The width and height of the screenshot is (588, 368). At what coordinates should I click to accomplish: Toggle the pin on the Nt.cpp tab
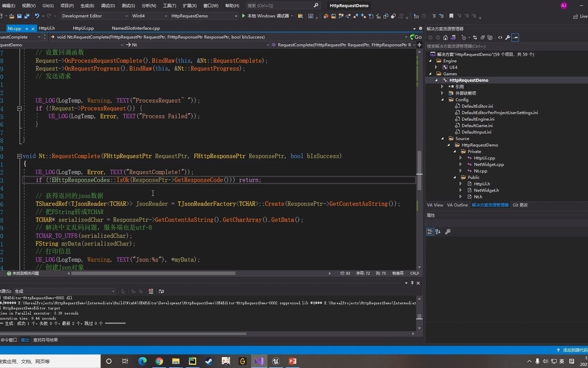pyautogui.click(x=27, y=29)
